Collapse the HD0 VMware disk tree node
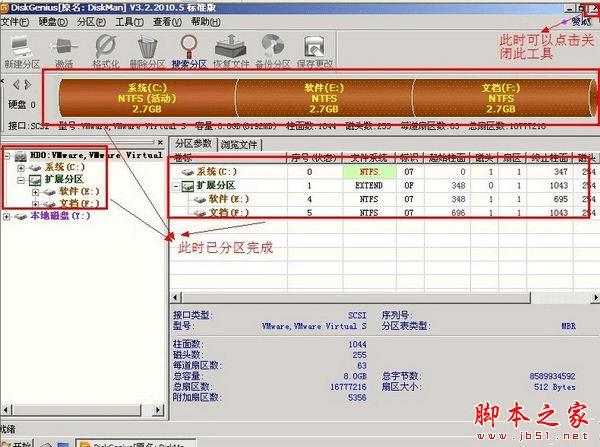The height and width of the screenshot is (447, 600). [7, 156]
